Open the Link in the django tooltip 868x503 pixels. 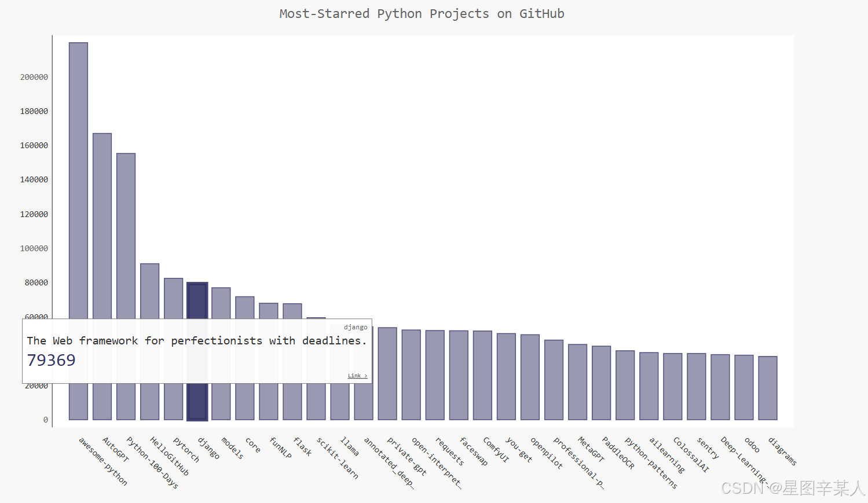point(357,376)
